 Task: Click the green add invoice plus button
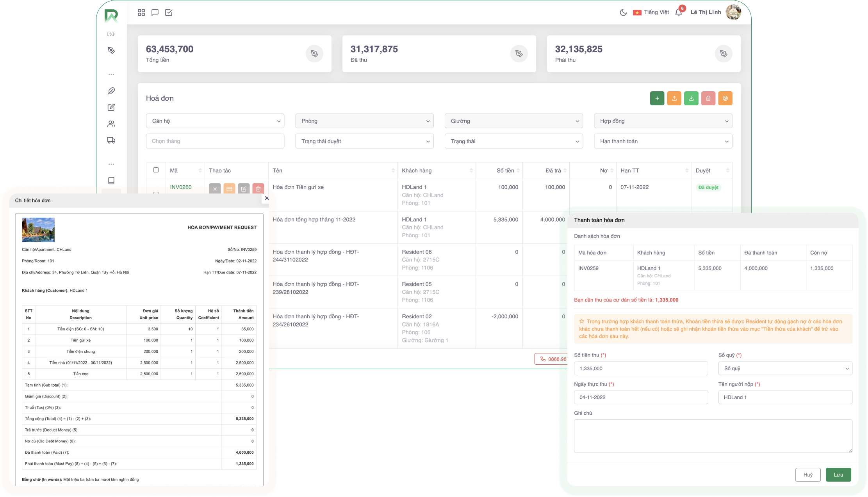pyautogui.click(x=657, y=98)
